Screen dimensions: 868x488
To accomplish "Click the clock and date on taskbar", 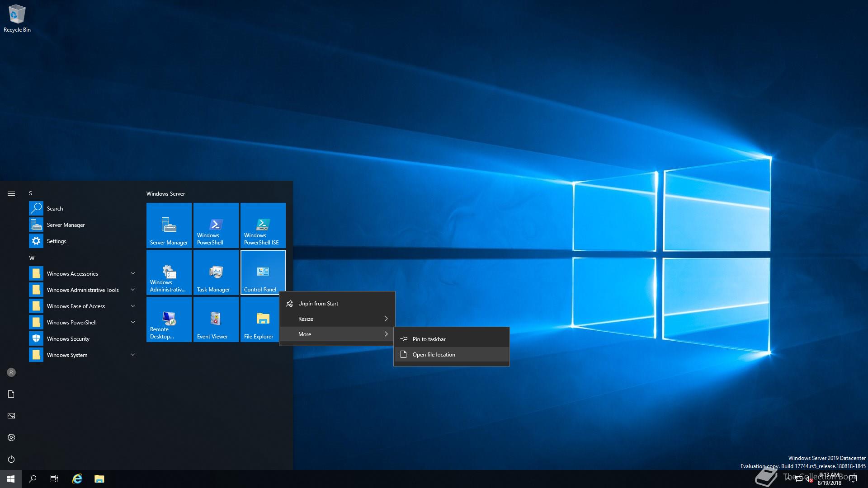I will (829, 479).
